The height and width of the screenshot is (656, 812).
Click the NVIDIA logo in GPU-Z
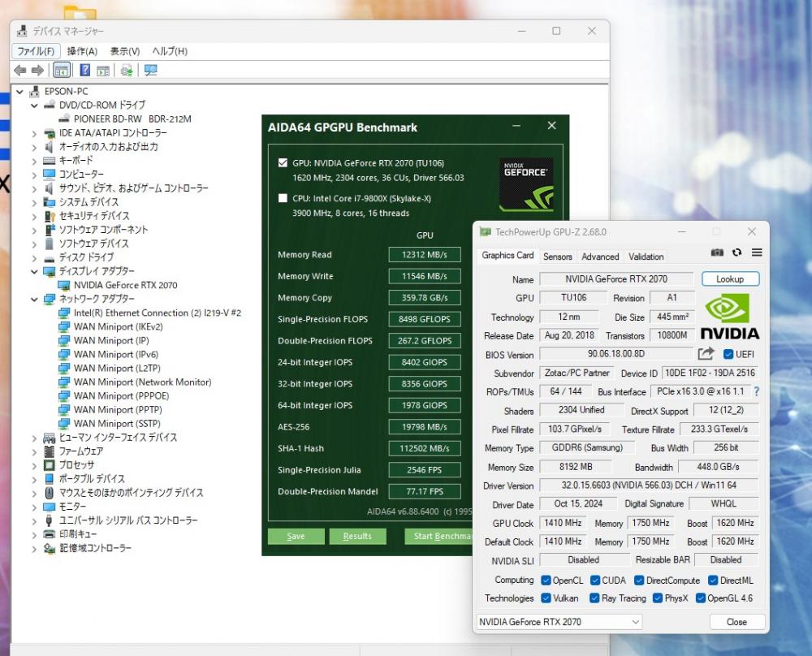coord(730,316)
